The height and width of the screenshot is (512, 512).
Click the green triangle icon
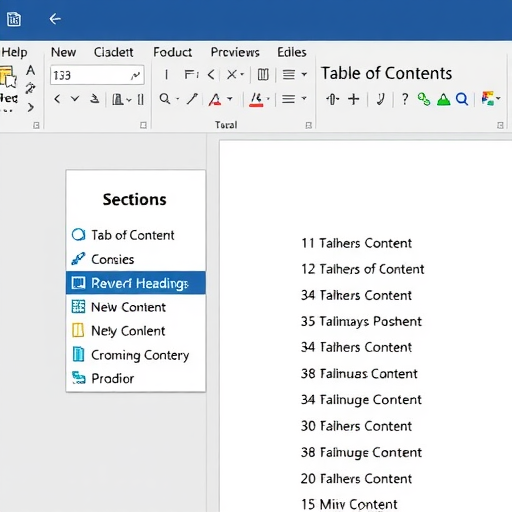click(444, 99)
